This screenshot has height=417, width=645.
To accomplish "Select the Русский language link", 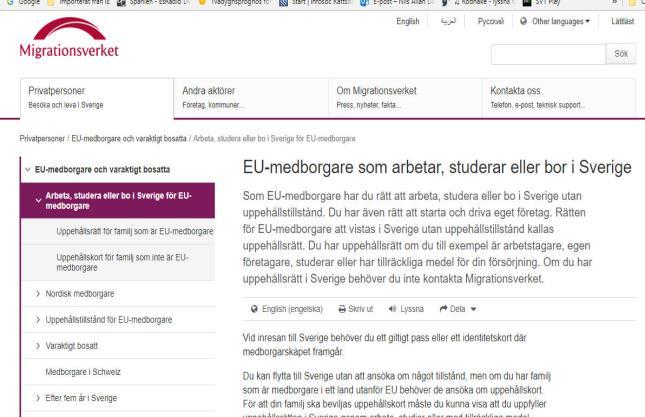I will (490, 21).
